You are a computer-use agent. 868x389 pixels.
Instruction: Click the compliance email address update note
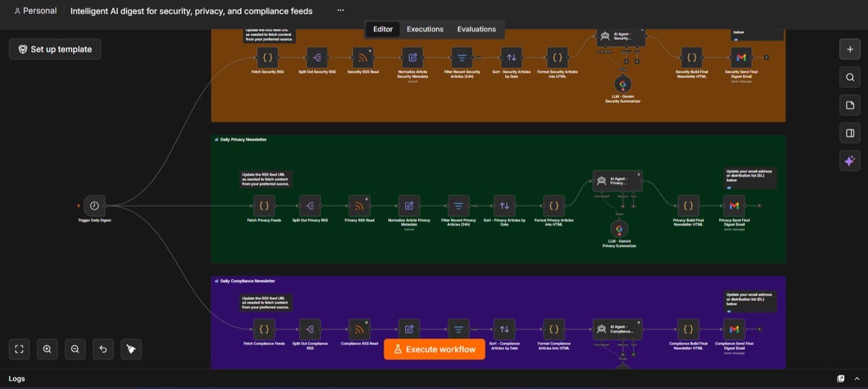tap(750, 300)
